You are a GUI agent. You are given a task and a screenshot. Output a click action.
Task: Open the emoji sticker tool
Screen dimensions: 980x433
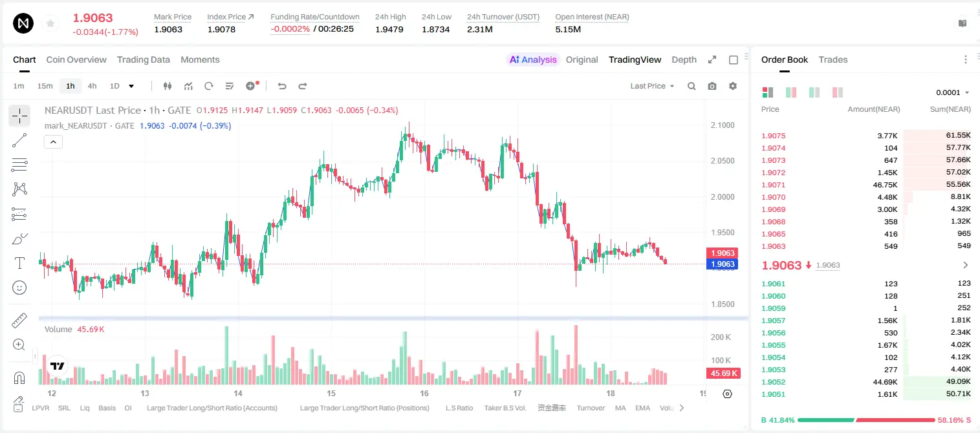[x=19, y=288]
